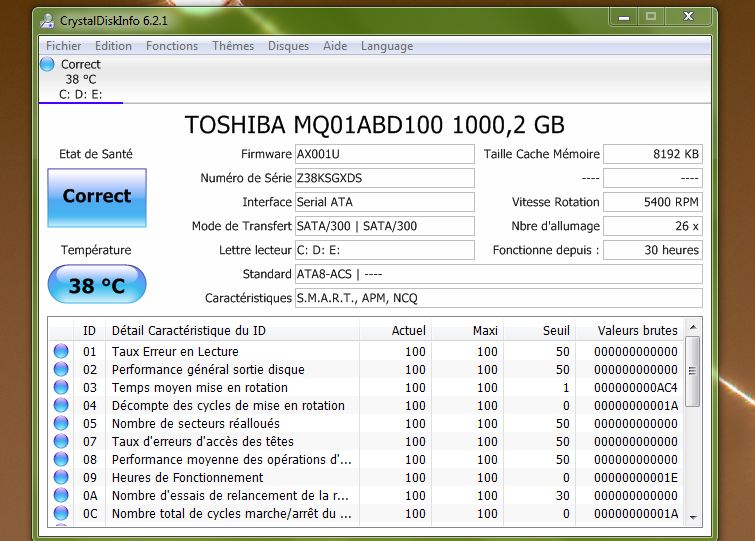Image resolution: width=755 pixels, height=541 pixels.
Task: Click status icon for Taux d'erreurs d'accès
Action: pos(61,442)
